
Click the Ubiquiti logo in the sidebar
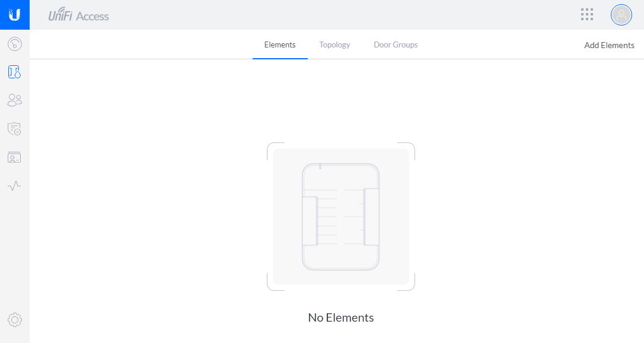tap(15, 15)
